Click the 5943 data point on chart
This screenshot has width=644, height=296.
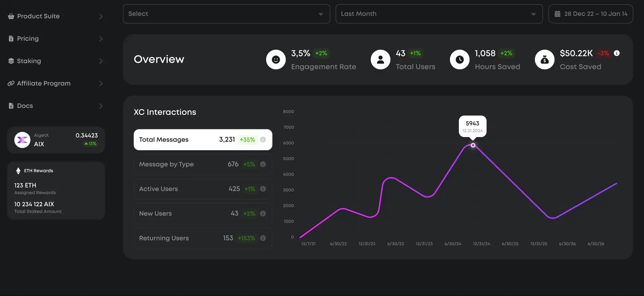coord(473,145)
